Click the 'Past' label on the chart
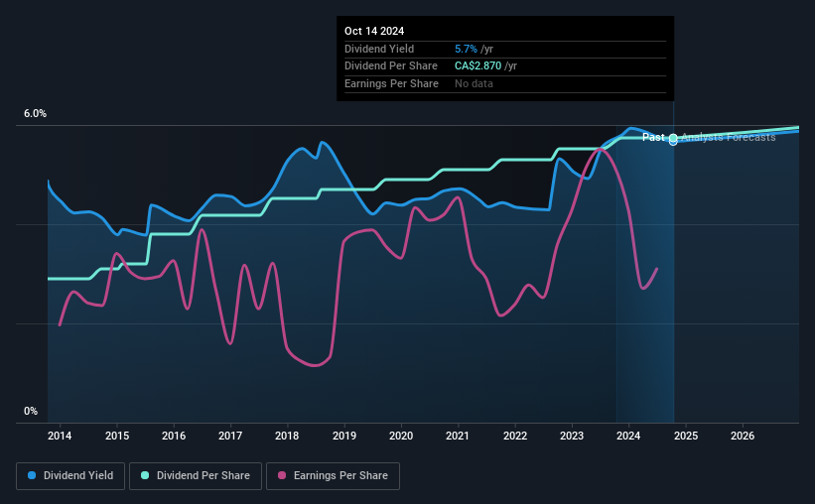Screen dimensions: 815x504 [x=653, y=137]
